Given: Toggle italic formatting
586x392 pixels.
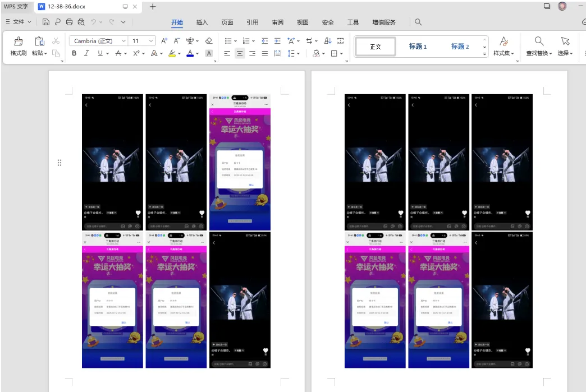Looking at the screenshot, I should pyautogui.click(x=86, y=53).
